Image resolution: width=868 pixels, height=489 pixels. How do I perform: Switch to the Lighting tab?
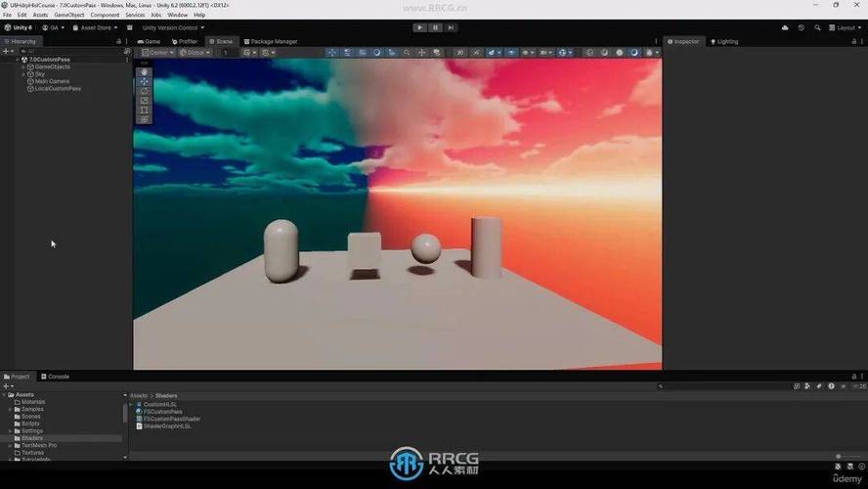tap(724, 41)
